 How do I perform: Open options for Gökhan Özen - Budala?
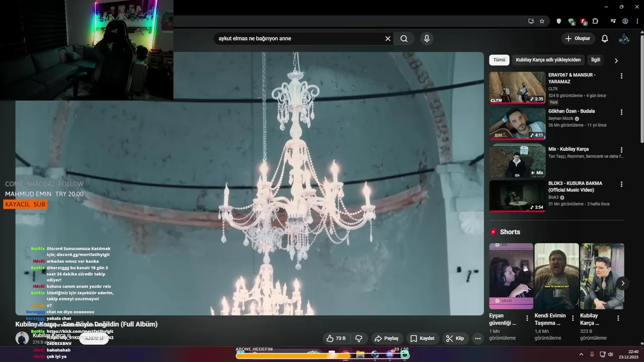(x=621, y=112)
